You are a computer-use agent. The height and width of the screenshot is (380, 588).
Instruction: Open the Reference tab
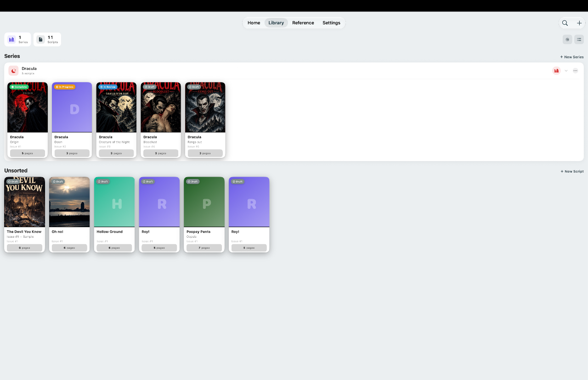[x=303, y=23]
